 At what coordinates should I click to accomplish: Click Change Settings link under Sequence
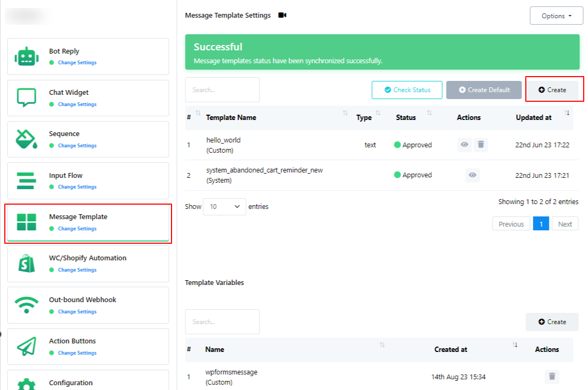(x=77, y=146)
